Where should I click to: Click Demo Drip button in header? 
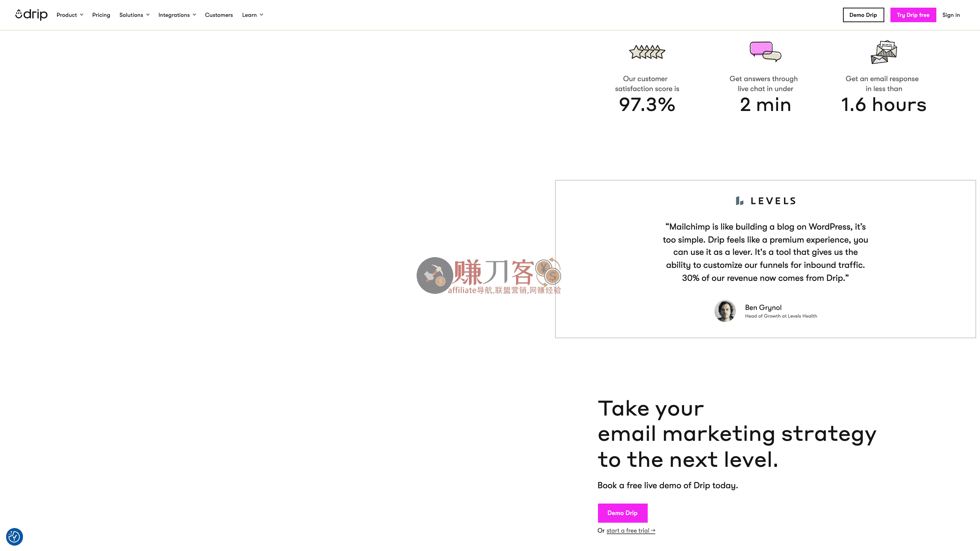863,15
